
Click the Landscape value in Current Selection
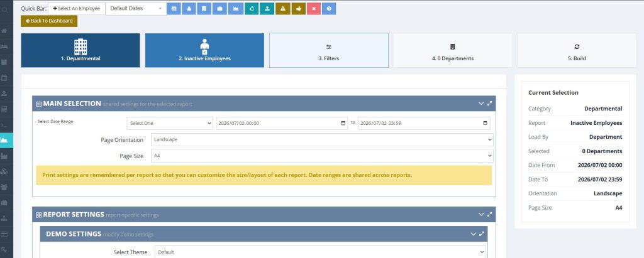tap(608, 193)
